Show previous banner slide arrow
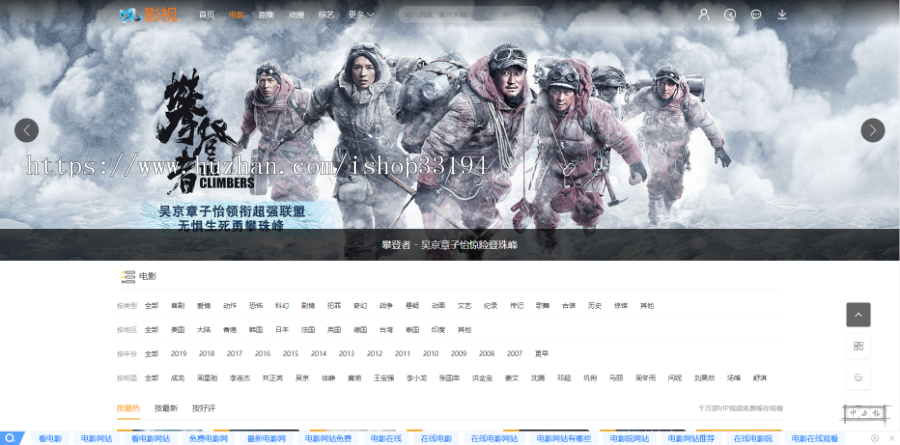This screenshot has width=900, height=445. tap(26, 130)
